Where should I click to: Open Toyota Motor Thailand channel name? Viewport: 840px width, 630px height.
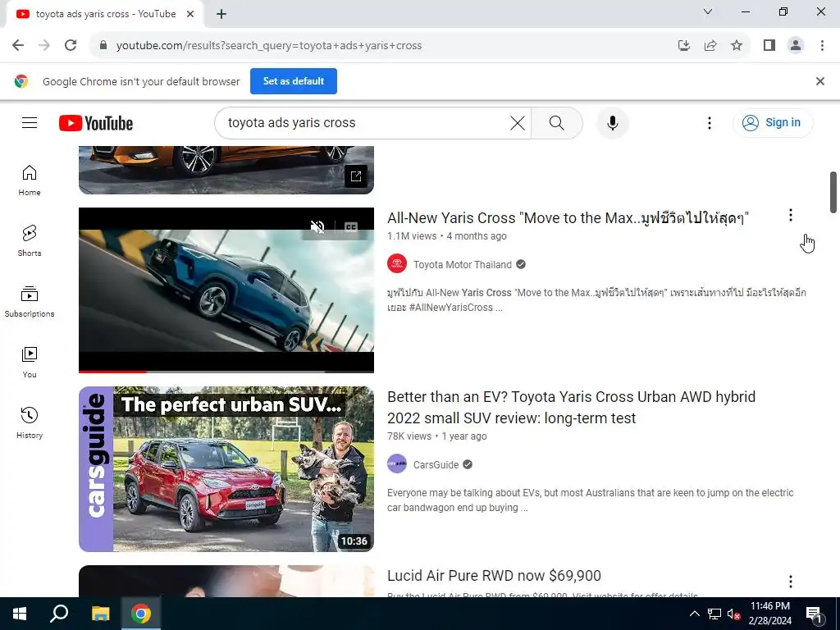click(x=463, y=265)
